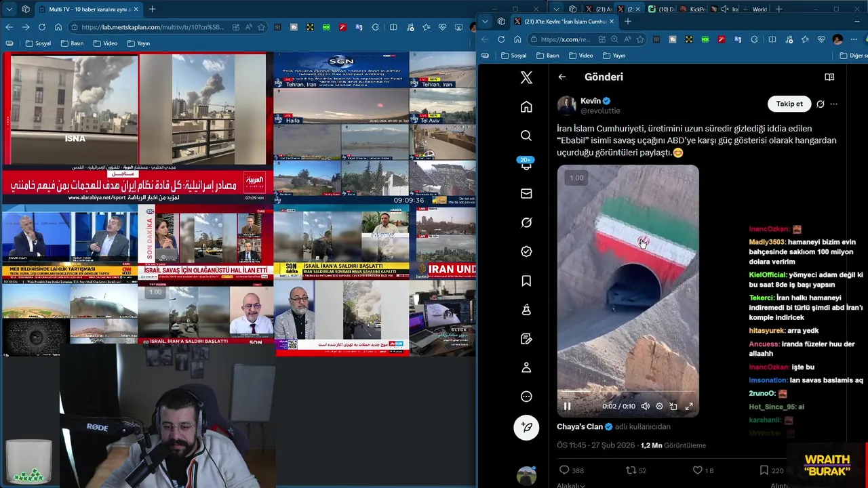
Task: Open tab search dropdown in Multi TV window
Action: tap(8, 9)
